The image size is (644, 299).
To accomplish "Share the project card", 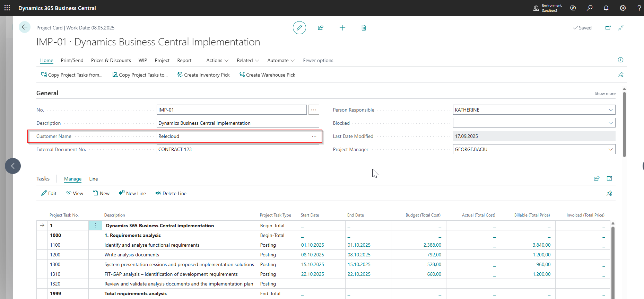I will click(321, 28).
